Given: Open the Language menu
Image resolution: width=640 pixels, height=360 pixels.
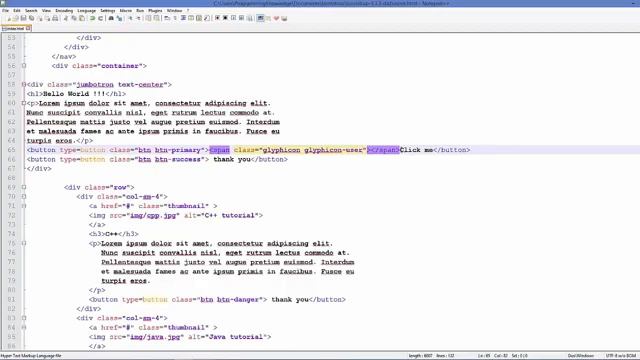Looking at the screenshot, I should [x=87, y=10].
